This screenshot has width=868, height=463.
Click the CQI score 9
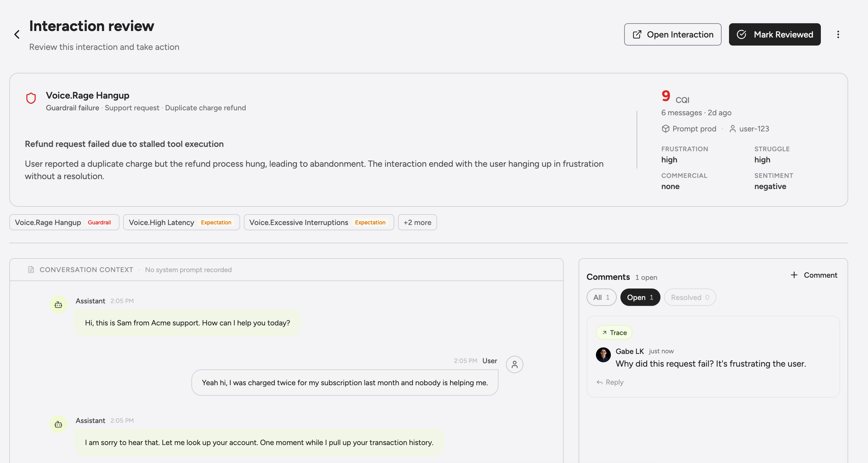665,96
